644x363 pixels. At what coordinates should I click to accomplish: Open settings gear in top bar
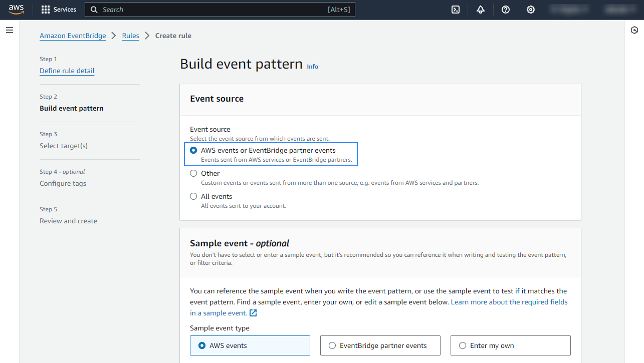(531, 10)
